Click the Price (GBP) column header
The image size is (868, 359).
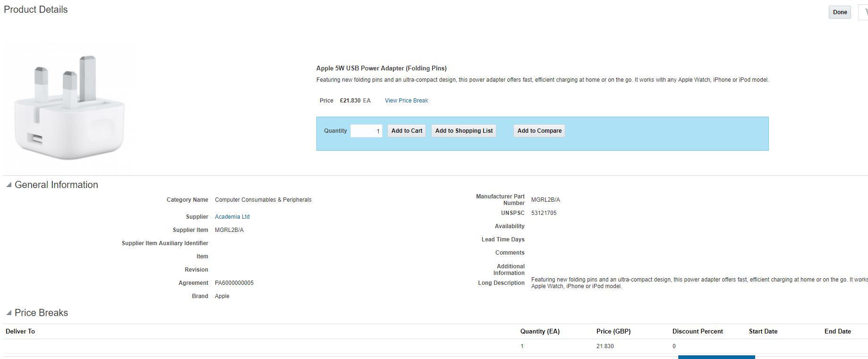click(613, 332)
